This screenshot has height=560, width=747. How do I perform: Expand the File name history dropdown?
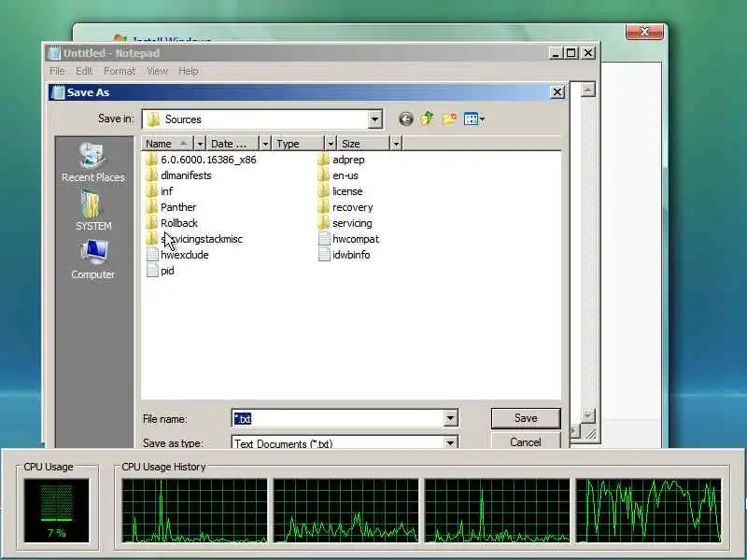coord(450,418)
